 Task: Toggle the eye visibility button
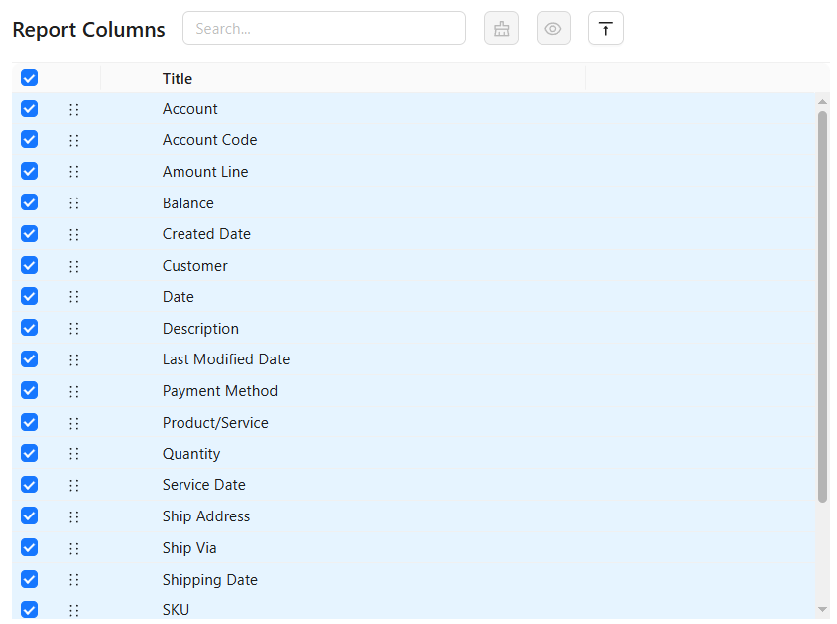[553, 28]
